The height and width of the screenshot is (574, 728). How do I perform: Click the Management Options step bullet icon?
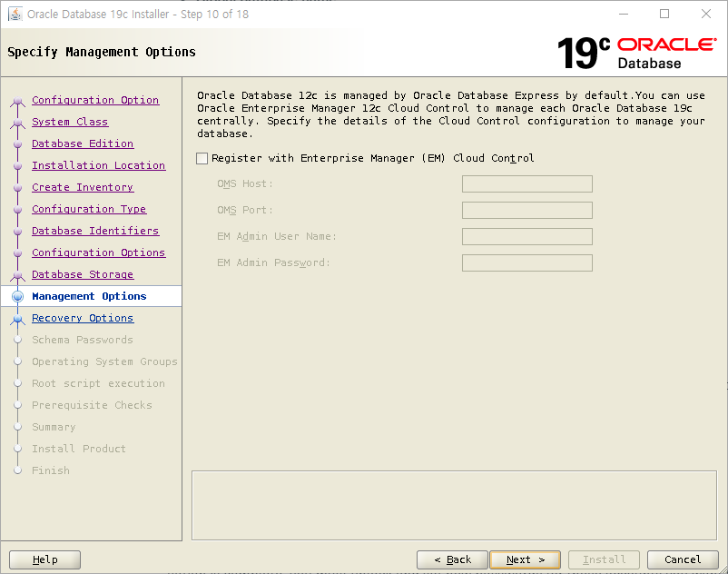pyautogui.click(x=17, y=296)
